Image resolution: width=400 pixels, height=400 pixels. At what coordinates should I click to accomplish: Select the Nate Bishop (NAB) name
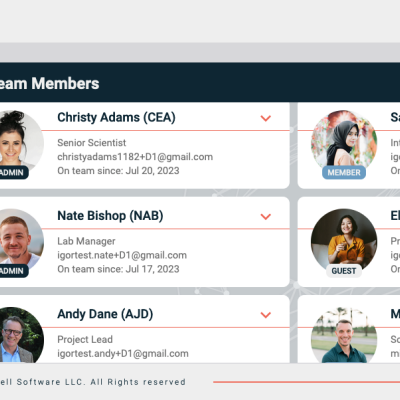[110, 216]
